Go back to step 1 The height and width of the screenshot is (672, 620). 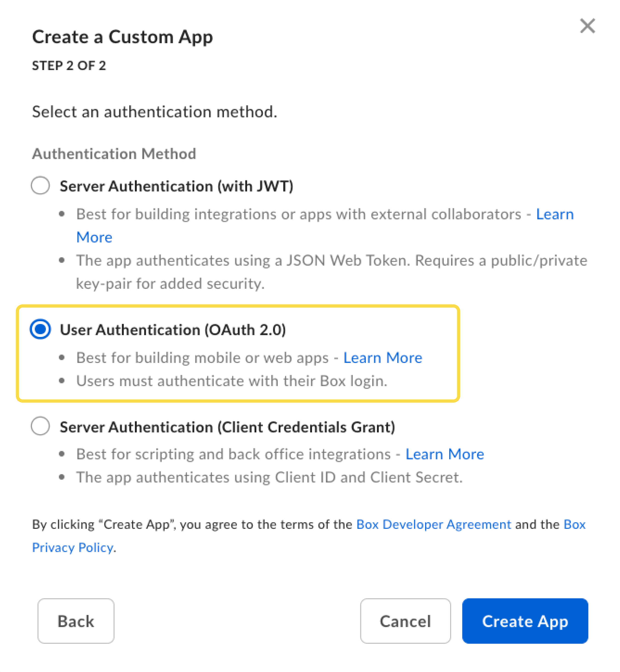tap(76, 621)
